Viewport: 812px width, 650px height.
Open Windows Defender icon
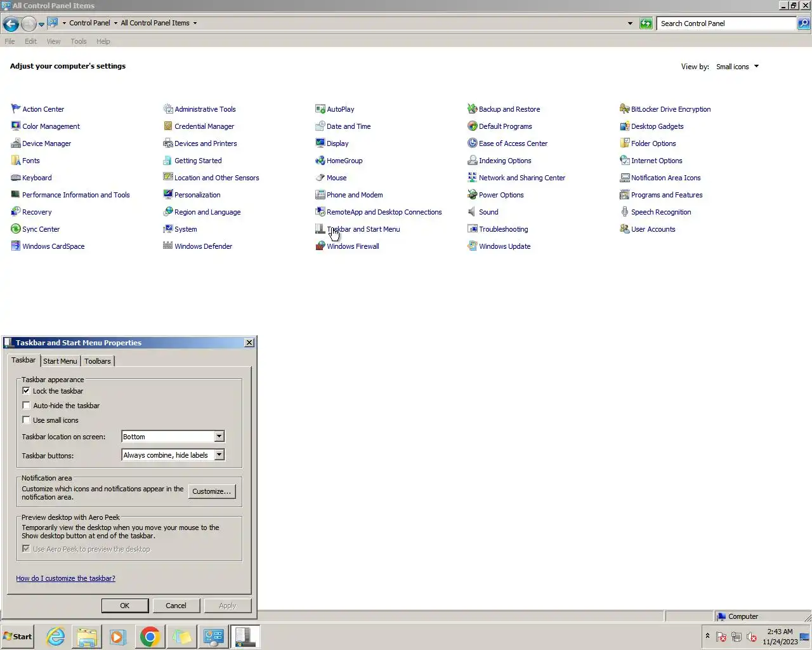(168, 246)
